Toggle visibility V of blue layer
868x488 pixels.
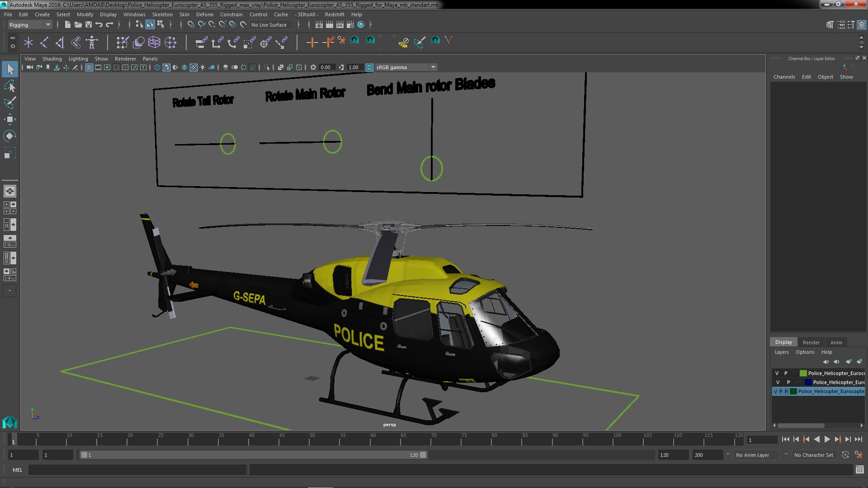pos(778,382)
